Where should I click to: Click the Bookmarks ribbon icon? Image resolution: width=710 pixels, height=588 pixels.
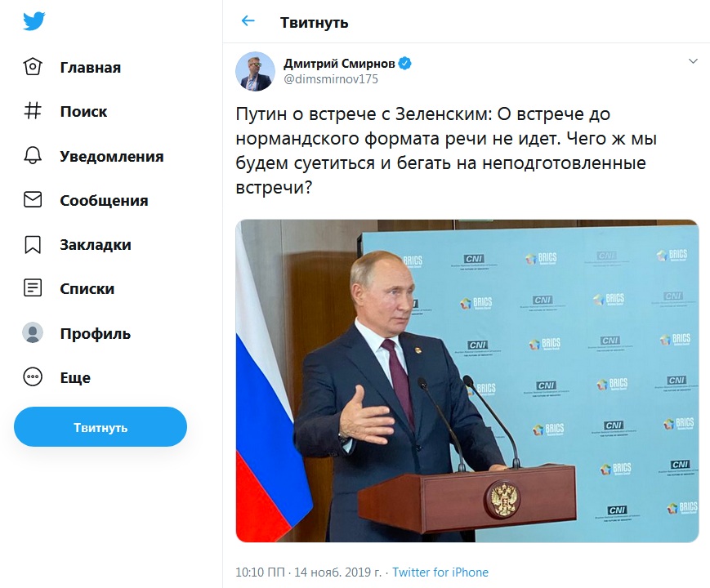[33, 244]
